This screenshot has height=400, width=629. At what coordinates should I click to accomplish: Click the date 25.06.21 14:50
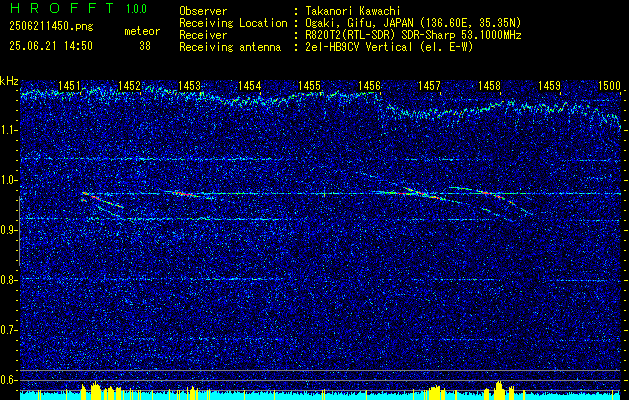51,46
